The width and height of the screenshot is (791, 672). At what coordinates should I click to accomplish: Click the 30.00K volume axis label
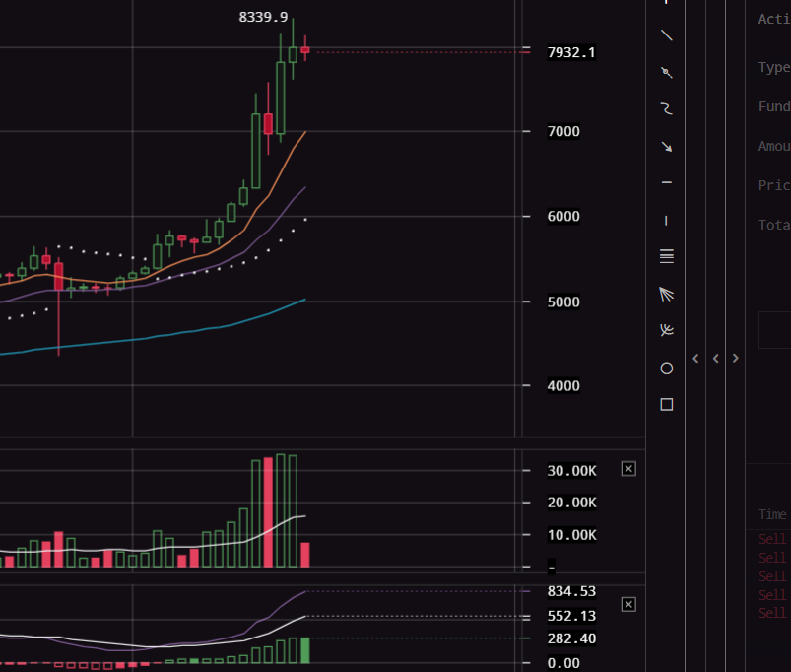point(571,471)
